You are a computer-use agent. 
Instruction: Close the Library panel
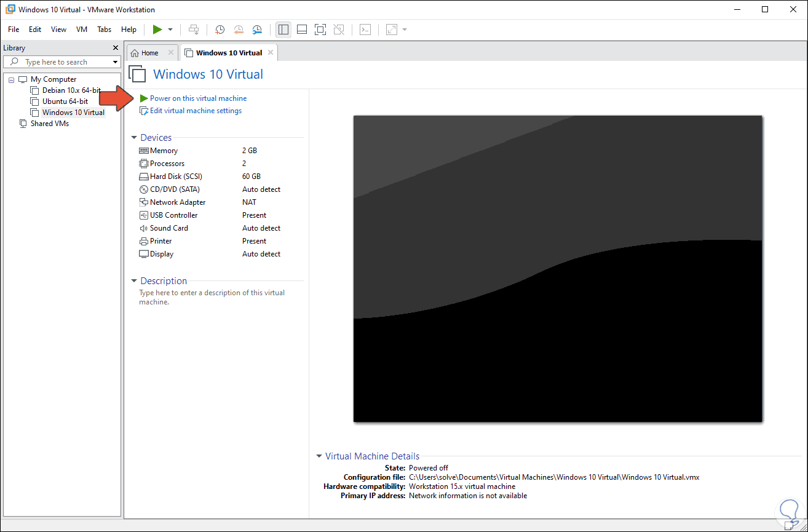click(x=116, y=48)
